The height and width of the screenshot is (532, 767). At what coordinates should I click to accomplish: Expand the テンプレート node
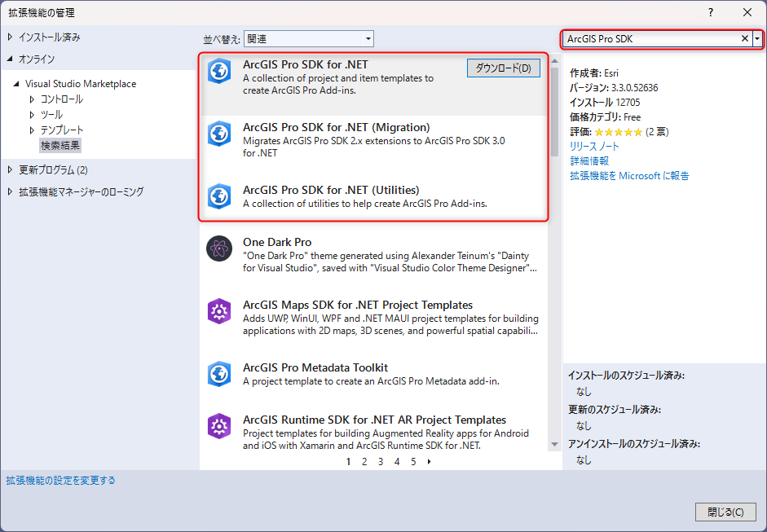[32, 130]
